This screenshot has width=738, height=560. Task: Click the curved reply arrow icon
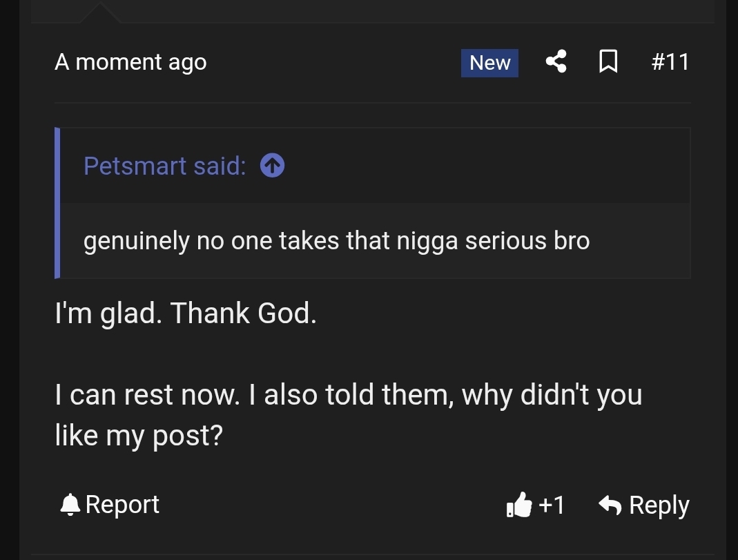(610, 504)
